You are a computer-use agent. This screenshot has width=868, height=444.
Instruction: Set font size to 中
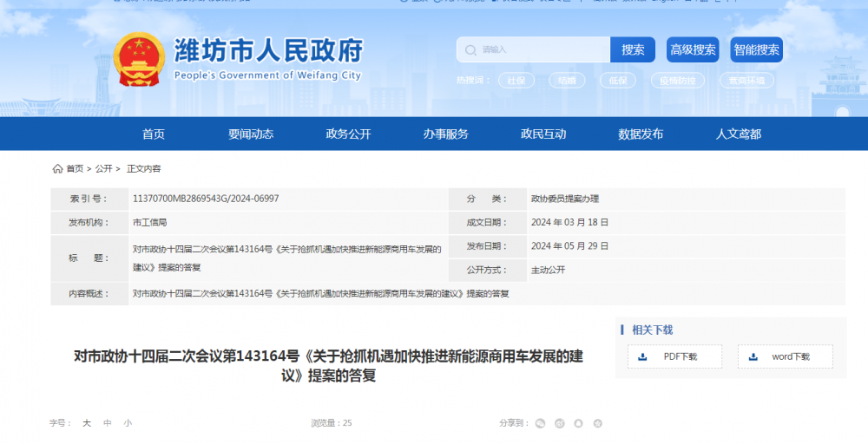coord(108,423)
